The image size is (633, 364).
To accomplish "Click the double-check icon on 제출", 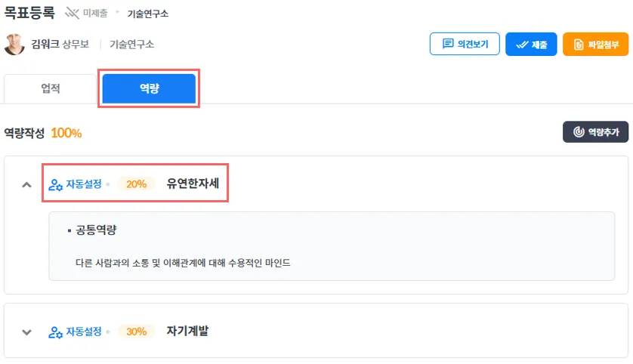I will pos(521,45).
